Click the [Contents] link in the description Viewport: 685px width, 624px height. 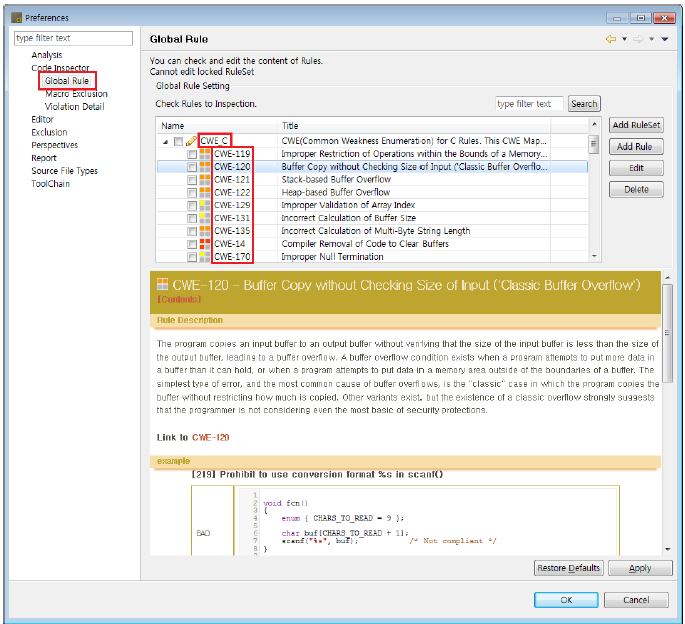point(179,299)
